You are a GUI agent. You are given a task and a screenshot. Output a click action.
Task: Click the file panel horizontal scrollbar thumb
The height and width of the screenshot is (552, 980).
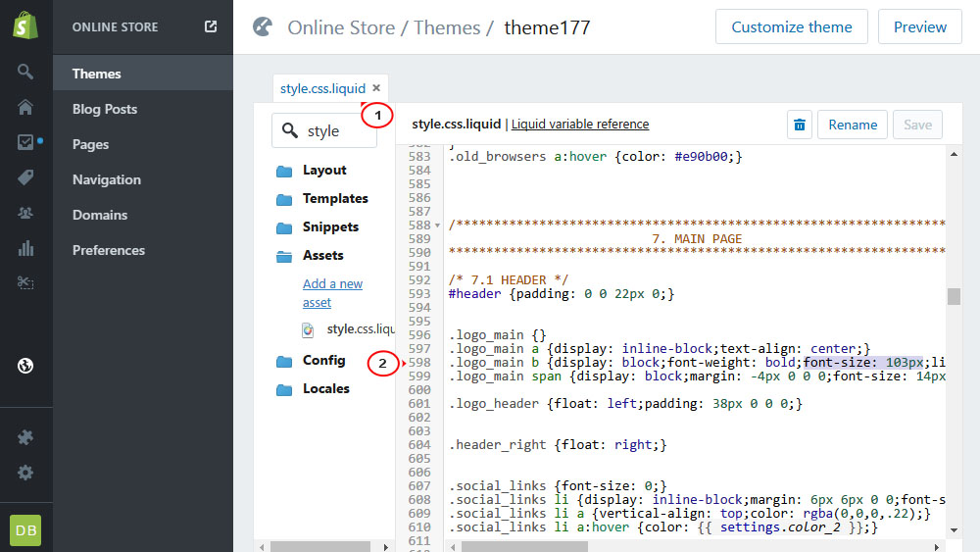click(x=320, y=546)
